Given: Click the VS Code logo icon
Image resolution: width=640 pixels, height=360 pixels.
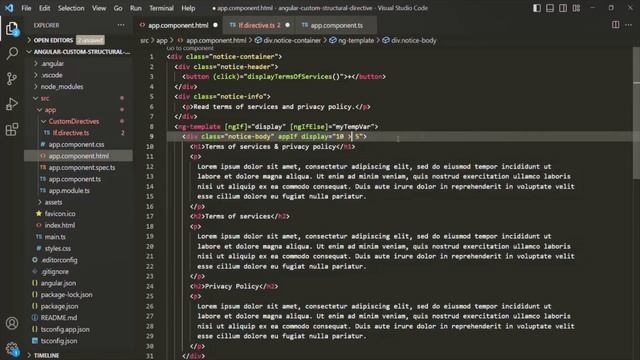Looking at the screenshot, I should (9, 8).
